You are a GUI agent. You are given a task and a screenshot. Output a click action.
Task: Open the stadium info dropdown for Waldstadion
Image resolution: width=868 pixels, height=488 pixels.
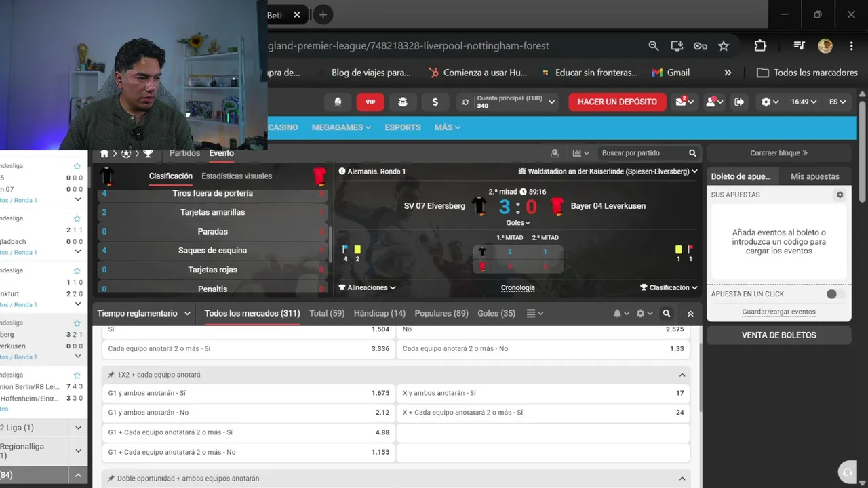point(608,171)
